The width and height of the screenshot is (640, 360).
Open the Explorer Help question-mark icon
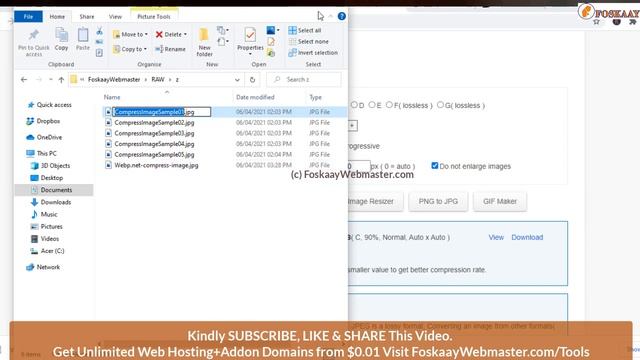click(x=342, y=16)
